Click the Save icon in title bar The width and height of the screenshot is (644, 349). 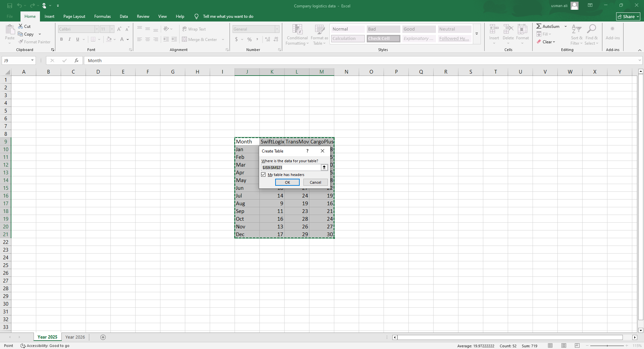[9, 6]
